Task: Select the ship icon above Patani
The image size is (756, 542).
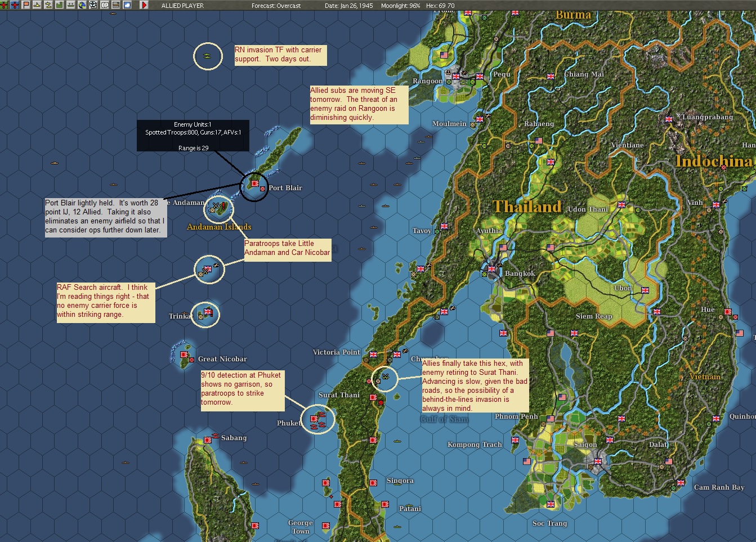Action: click(409, 505)
